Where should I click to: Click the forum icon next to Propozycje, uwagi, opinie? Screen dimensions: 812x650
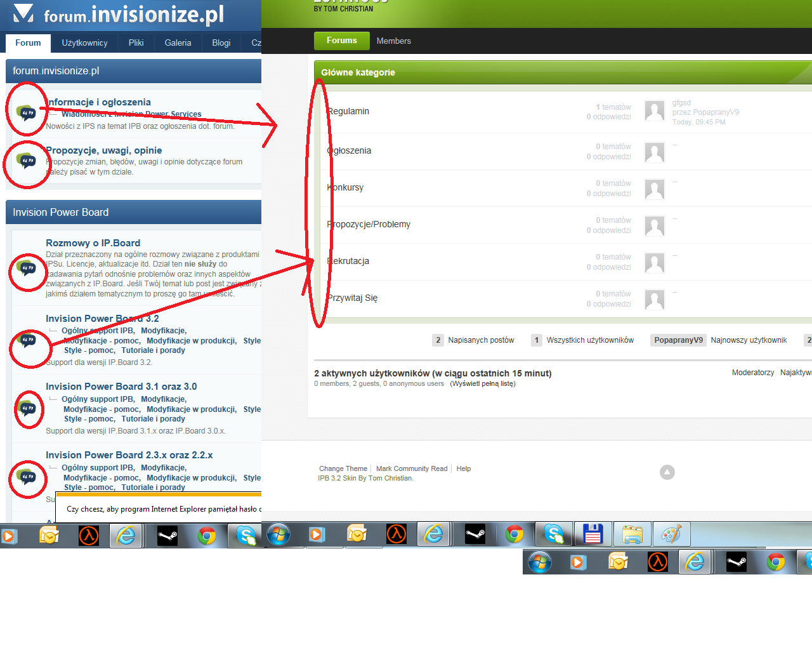[26, 161]
